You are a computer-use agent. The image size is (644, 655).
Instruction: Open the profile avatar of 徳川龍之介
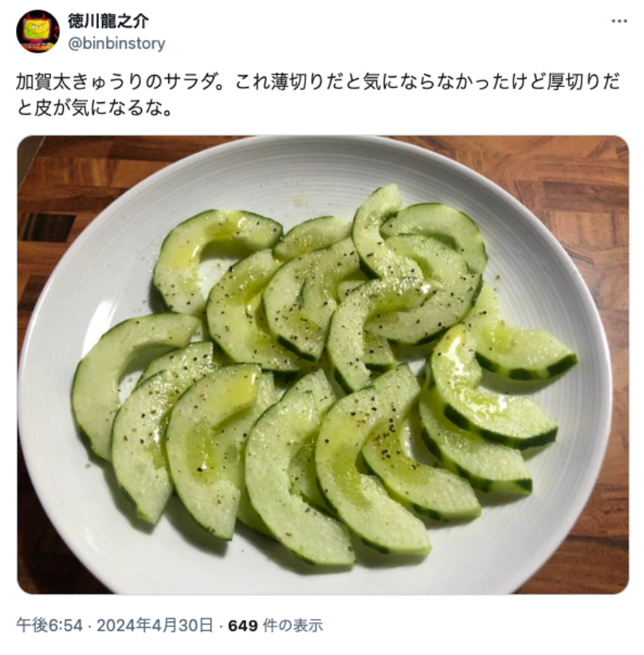37,31
